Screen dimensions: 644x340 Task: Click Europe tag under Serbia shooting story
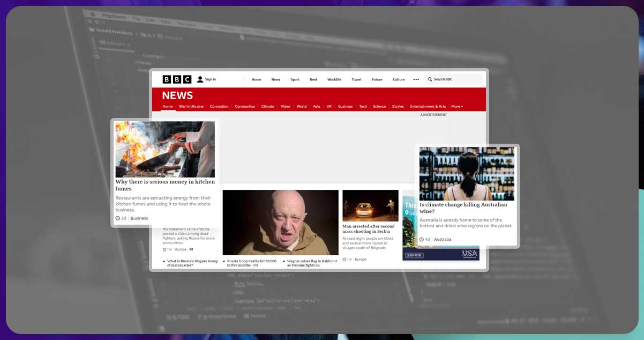coord(361,260)
